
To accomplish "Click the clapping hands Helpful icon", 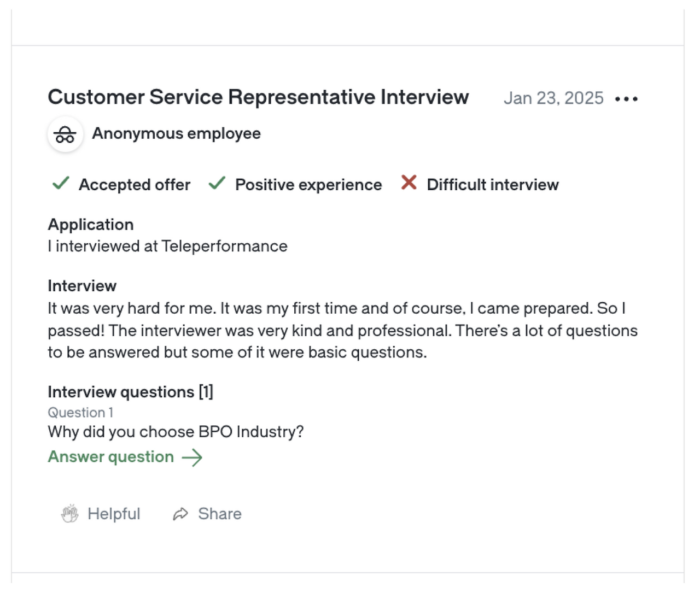I will pos(69,514).
